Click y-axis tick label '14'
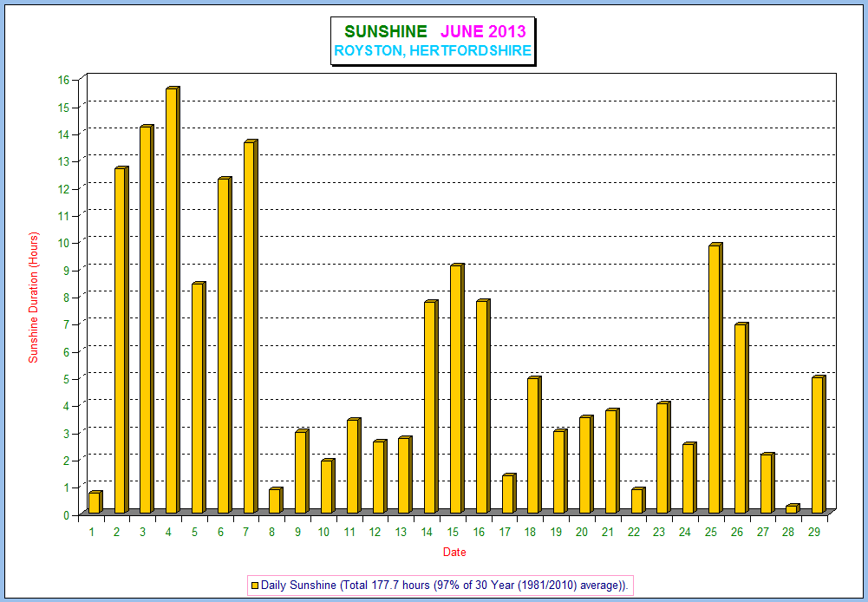Screen dimensions: 868x602 [x=64, y=134]
